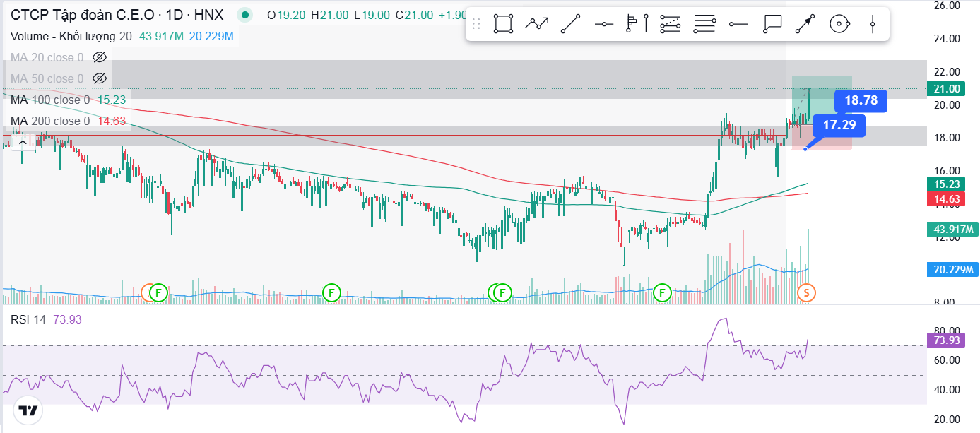Click the L19.00 low value in header
980x433 pixels.
click(372, 15)
